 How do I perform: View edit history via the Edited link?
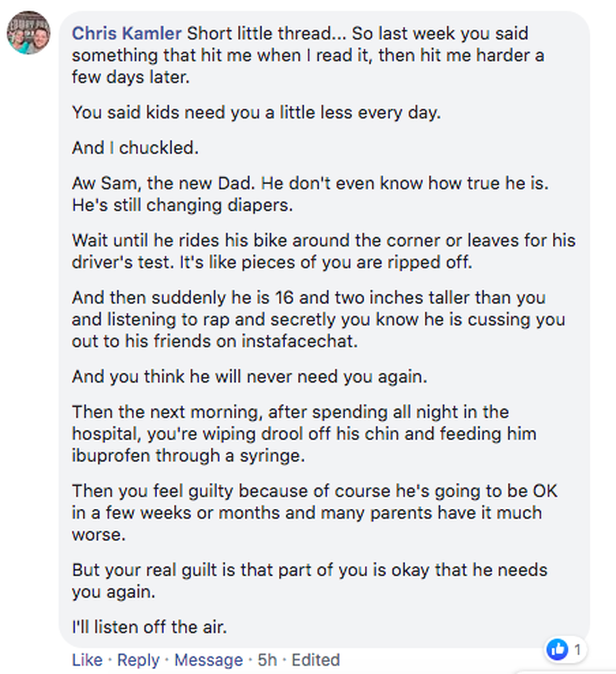(x=316, y=660)
